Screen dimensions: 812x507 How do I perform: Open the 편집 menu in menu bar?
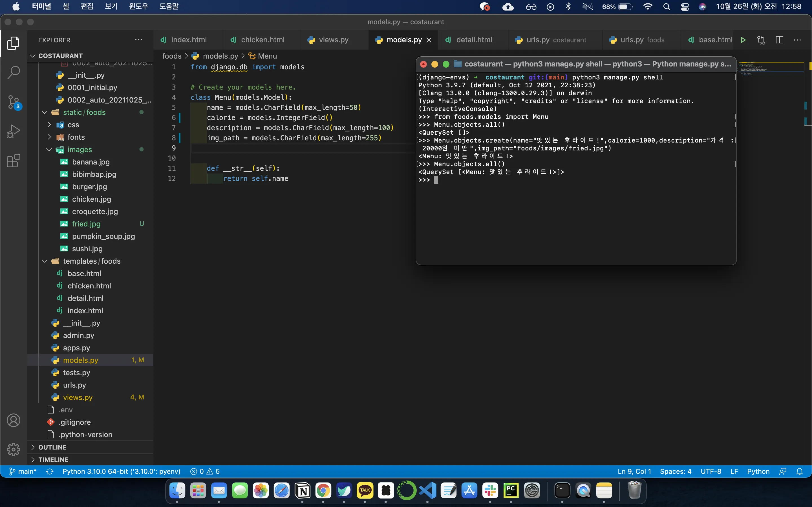tap(87, 7)
